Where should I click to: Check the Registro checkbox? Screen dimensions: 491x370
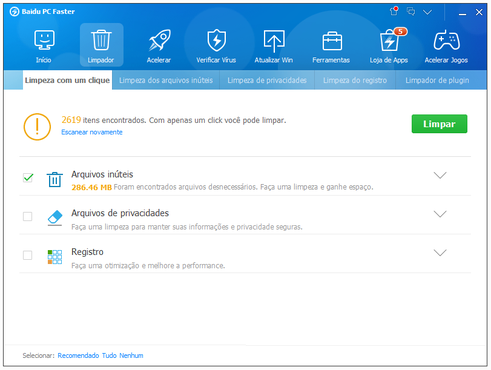point(28,255)
